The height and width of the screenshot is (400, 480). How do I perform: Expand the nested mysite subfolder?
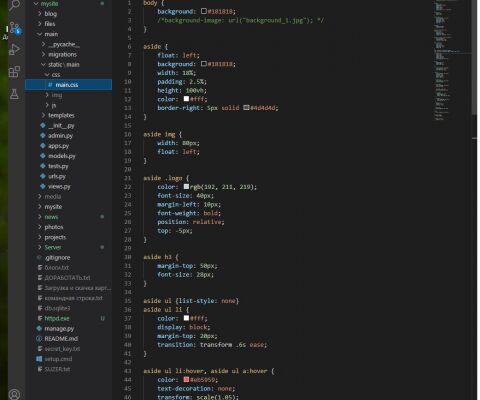40,207
